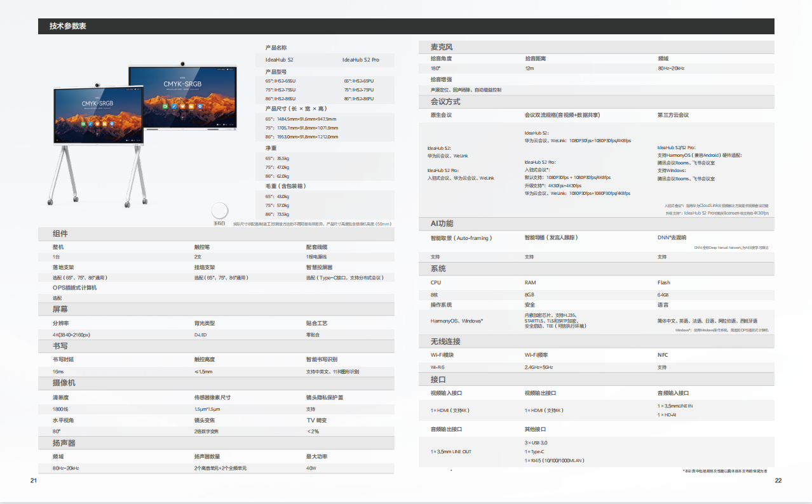The image size is (812, 504).
Task: Select the '1×3.5mm LINE IN' value
Action: [675, 406]
